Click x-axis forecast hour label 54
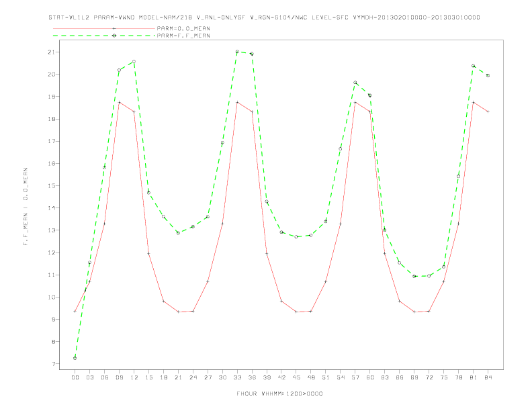Image resolution: width=532 pixels, height=411 pixels. [341, 377]
